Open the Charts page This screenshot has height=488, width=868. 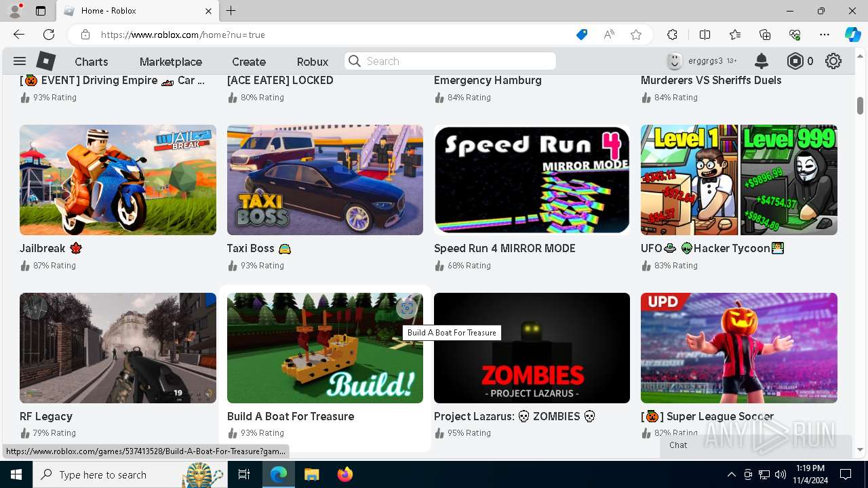92,62
